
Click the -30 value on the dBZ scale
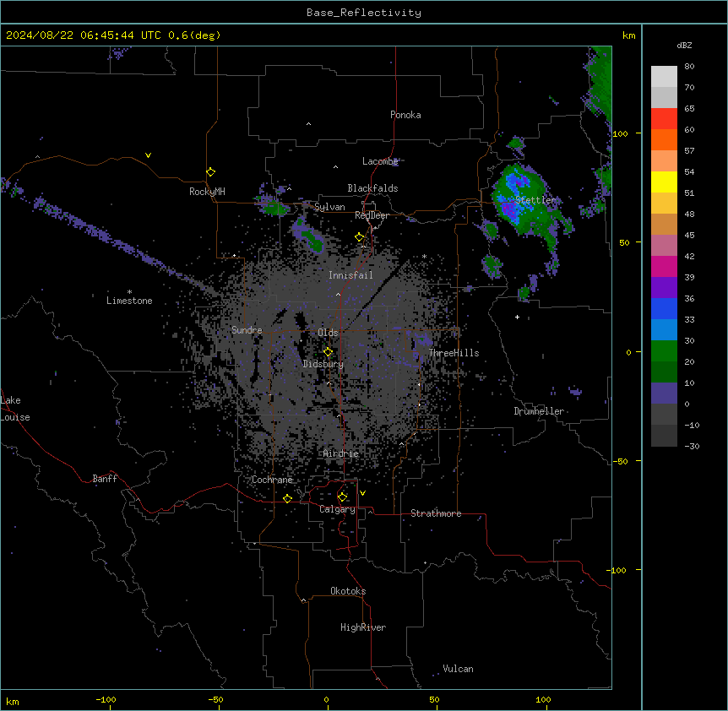[692, 446]
